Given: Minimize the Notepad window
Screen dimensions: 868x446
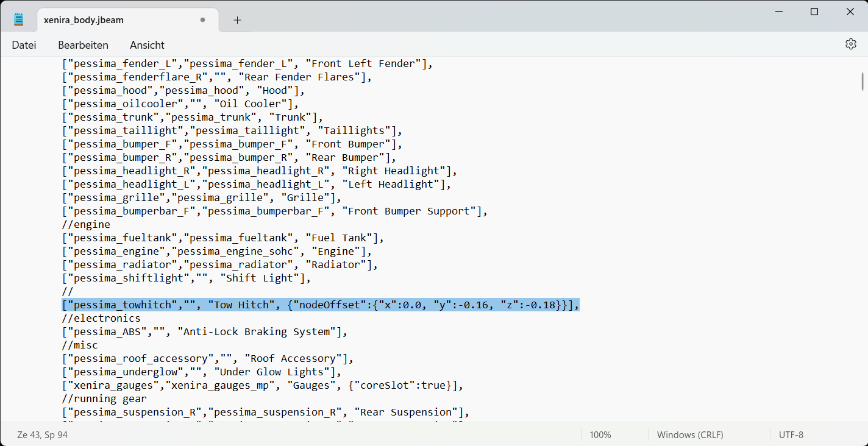Looking at the screenshot, I should pyautogui.click(x=778, y=12).
